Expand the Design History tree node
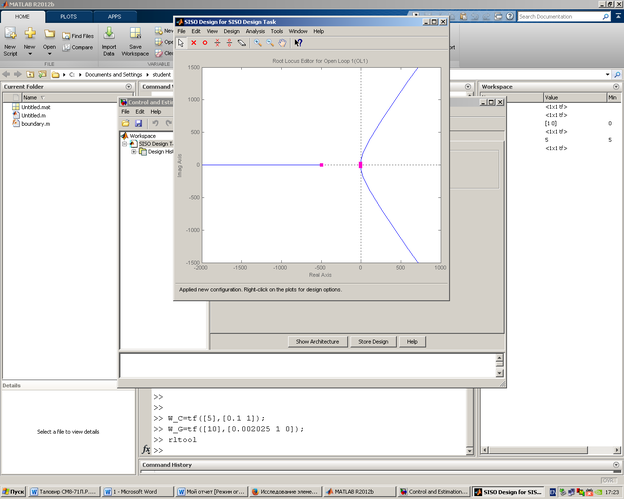 133,152
